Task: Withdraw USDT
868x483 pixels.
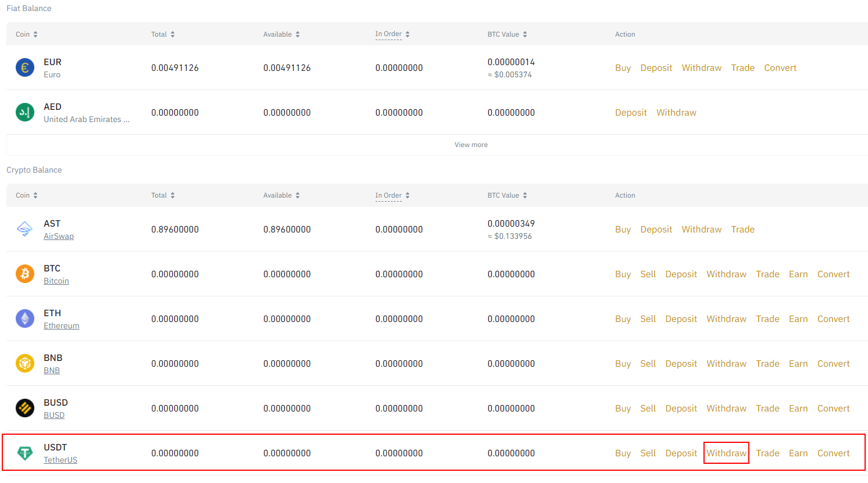Action: 726,453
